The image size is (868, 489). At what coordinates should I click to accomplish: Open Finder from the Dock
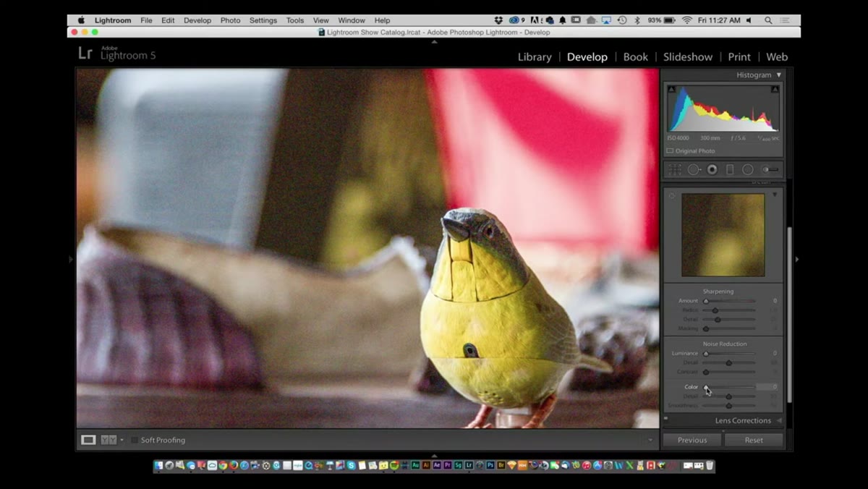click(159, 466)
